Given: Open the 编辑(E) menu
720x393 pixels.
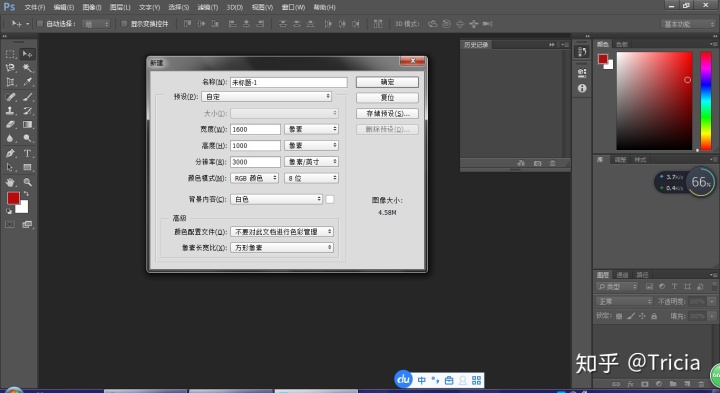Looking at the screenshot, I should coord(63,7).
